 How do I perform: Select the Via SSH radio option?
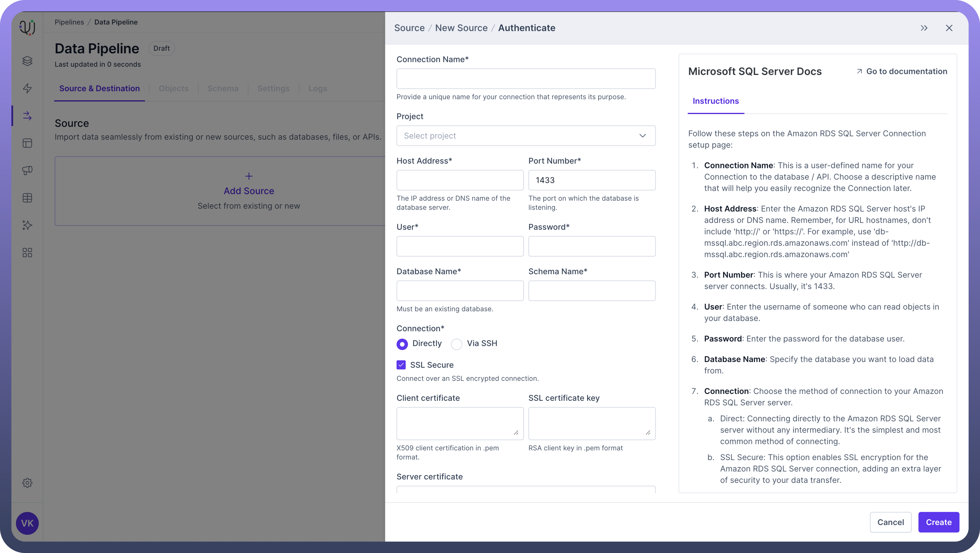pos(457,344)
